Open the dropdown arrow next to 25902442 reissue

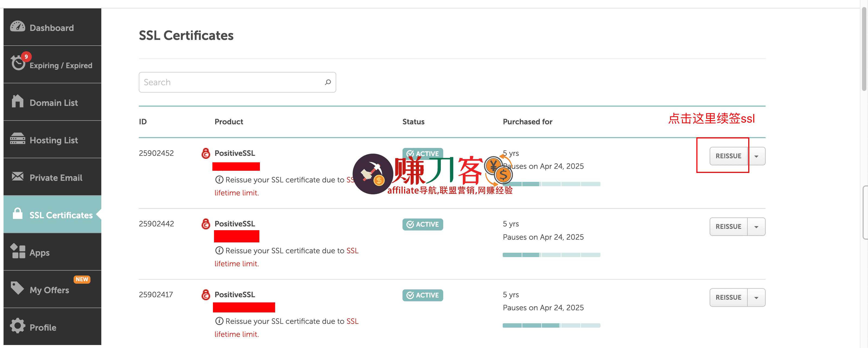[x=756, y=226]
